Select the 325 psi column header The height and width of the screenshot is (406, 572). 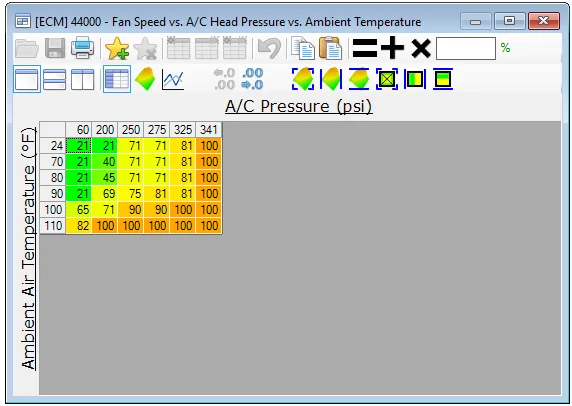[x=182, y=129]
